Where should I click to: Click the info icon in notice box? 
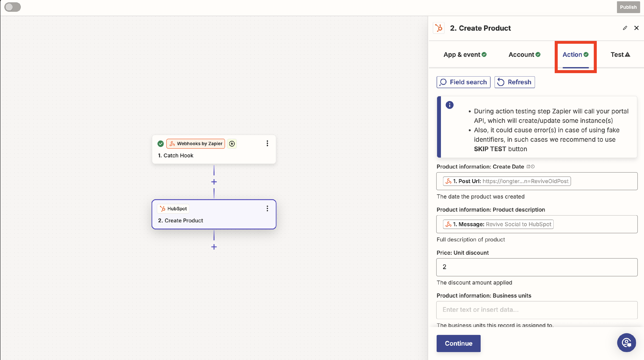click(449, 105)
